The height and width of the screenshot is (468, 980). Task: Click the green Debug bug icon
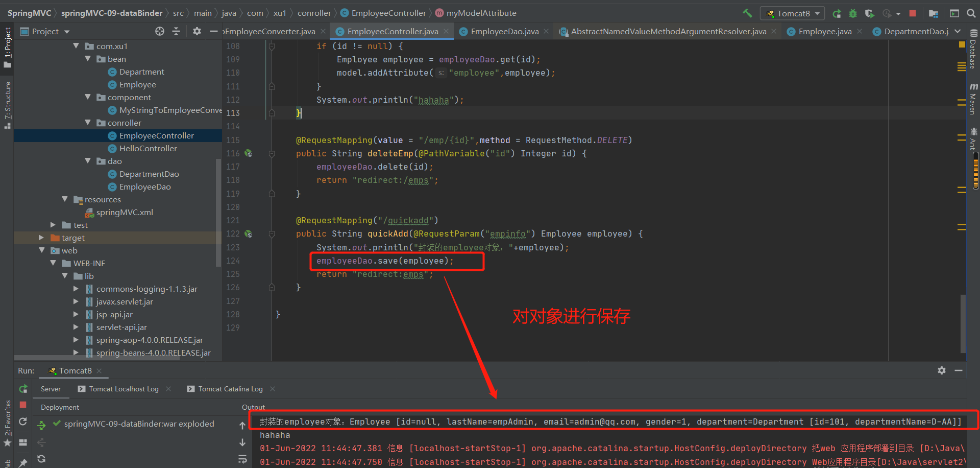tap(853, 13)
